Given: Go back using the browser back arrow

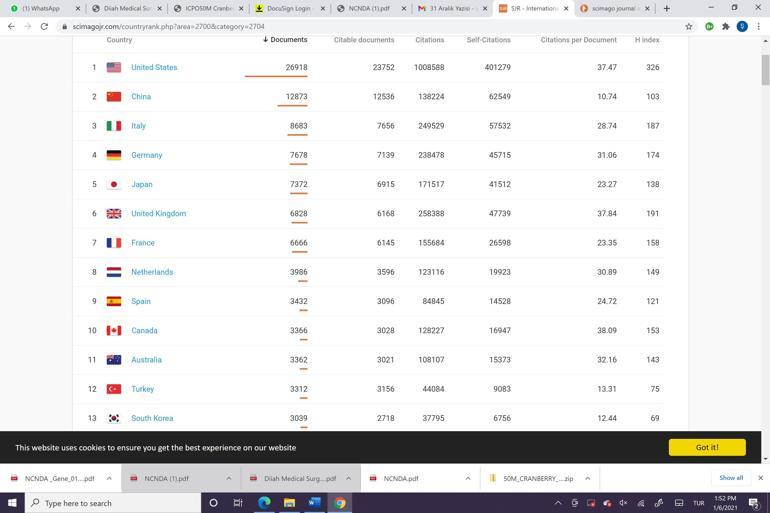Looking at the screenshot, I should pos(11,26).
